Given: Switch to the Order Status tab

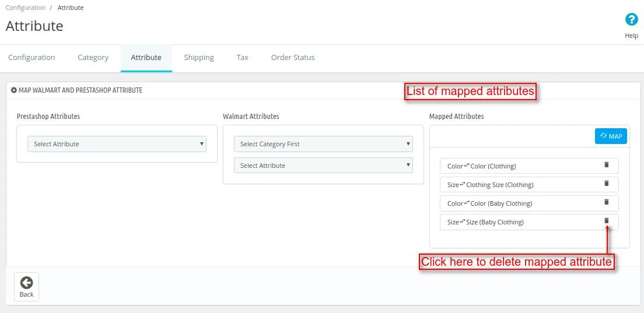Looking at the screenshot, I should (x=293, y=58).
